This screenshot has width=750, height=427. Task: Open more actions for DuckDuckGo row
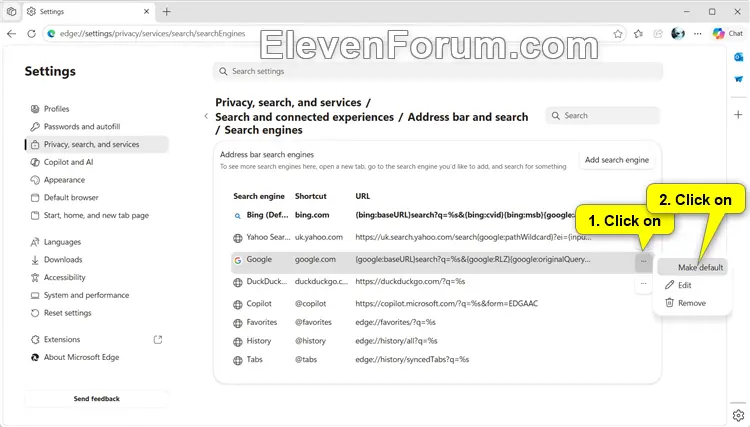643,284
